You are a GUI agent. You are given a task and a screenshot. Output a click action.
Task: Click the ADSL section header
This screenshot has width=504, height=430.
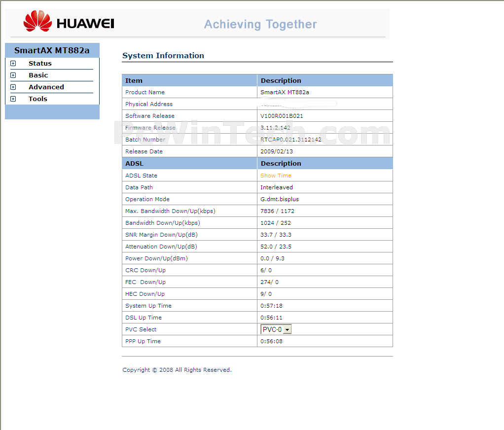coord(134,164)
